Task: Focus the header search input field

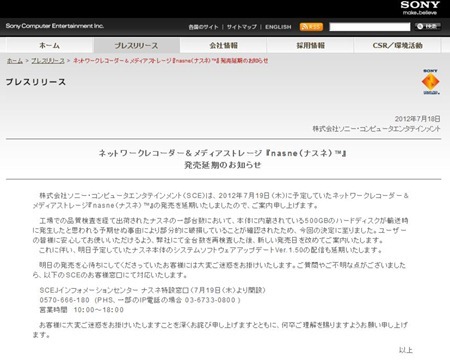Action: [x=370, y=27]
